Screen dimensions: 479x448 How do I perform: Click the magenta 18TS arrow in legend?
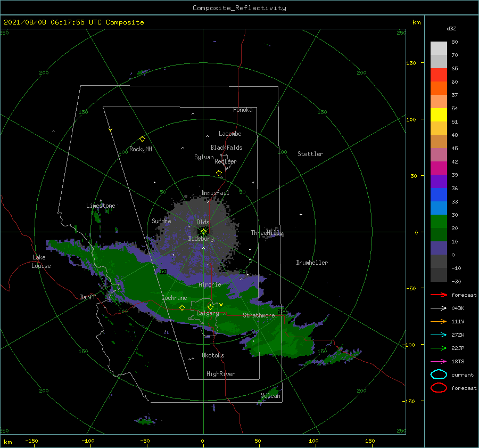click(439, 362)
